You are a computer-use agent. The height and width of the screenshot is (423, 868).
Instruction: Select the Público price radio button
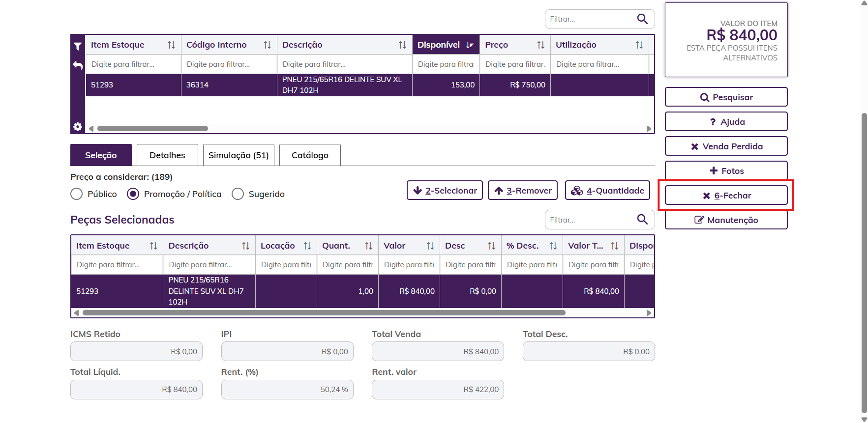point(77,194)
